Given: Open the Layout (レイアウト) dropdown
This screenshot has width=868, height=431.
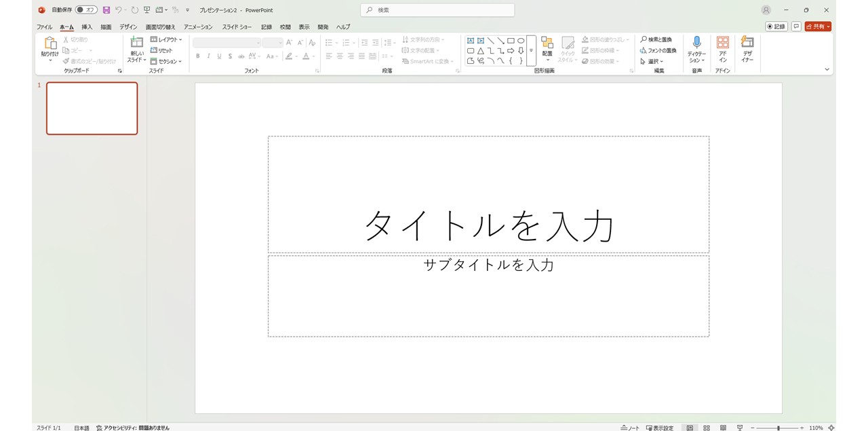Looking at the screenshot, I should click(166, 39).
